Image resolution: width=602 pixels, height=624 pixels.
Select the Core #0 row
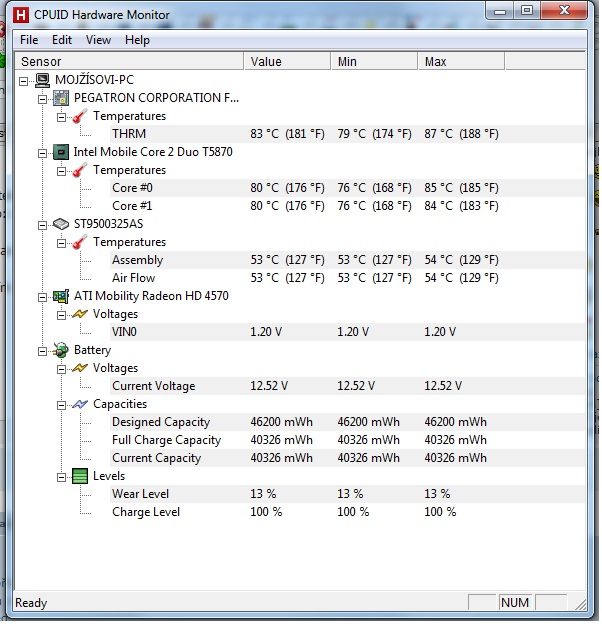pos(347,188)
